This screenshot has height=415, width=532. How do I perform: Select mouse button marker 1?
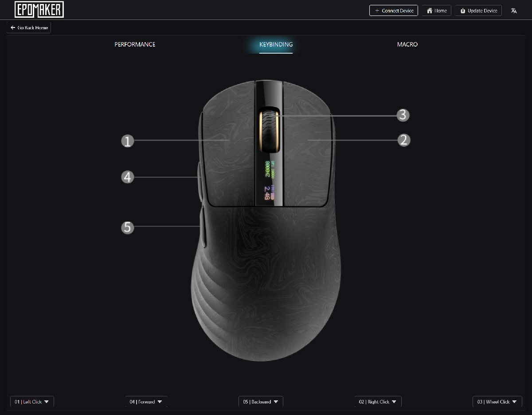128,141
